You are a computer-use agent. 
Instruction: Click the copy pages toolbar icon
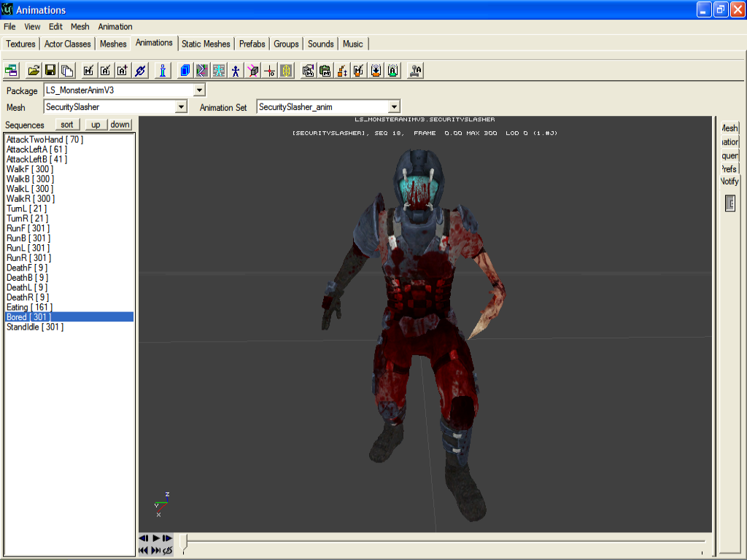pyautogui.click(x=67, y=71)
